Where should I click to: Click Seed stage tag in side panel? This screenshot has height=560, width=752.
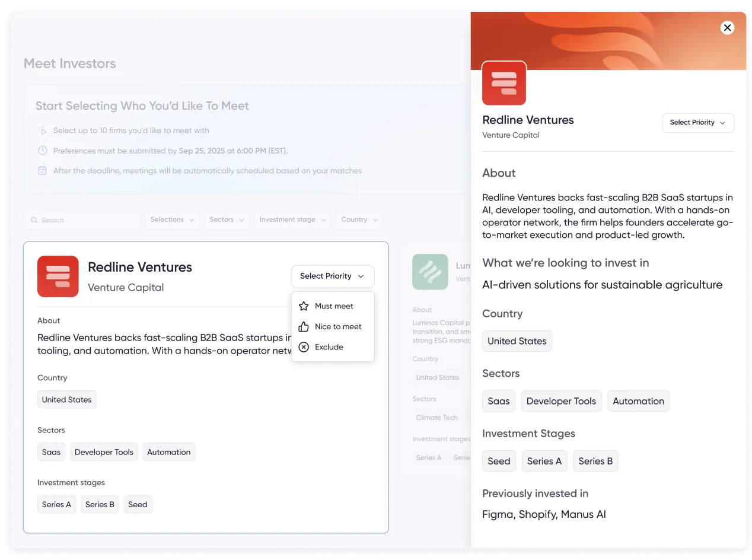(499, 461)
